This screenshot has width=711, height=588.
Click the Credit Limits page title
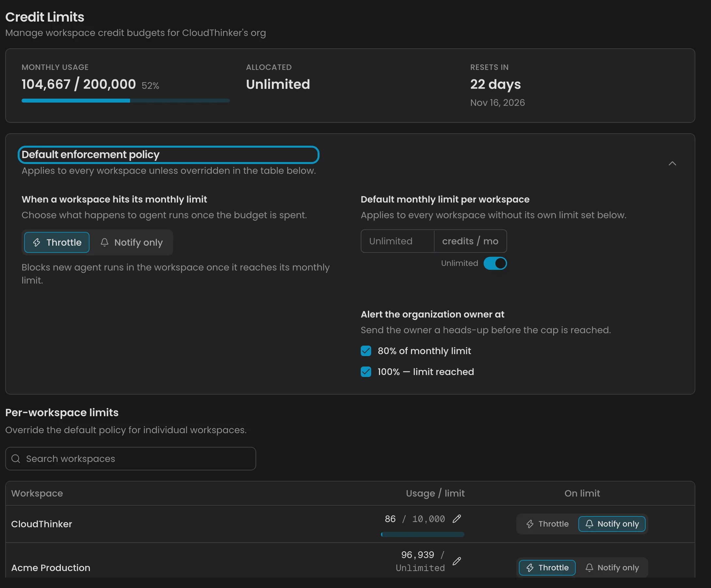(x=45, y=17)
